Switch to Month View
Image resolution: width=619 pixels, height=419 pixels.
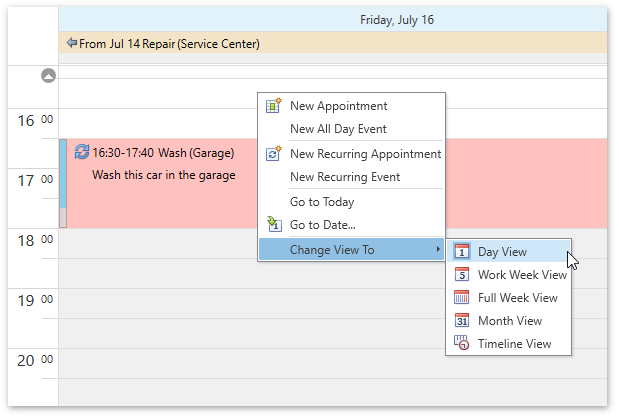pos(508,321)
